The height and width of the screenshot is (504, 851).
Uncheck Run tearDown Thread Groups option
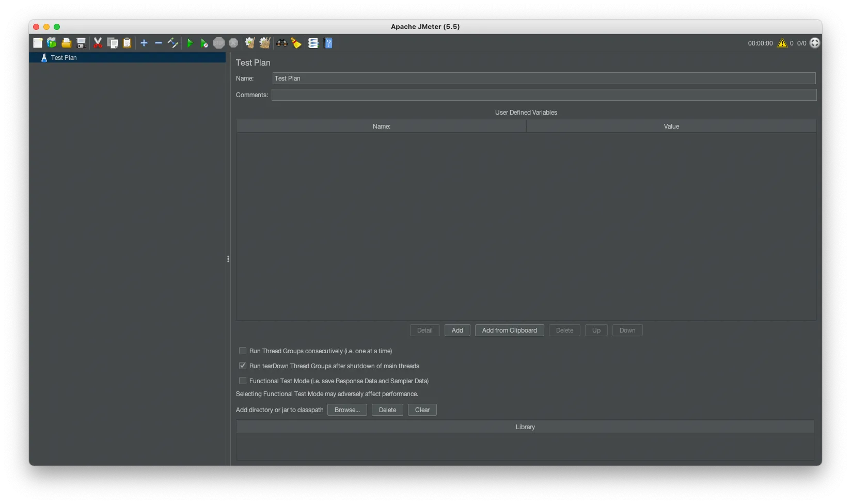click(243, 366)
